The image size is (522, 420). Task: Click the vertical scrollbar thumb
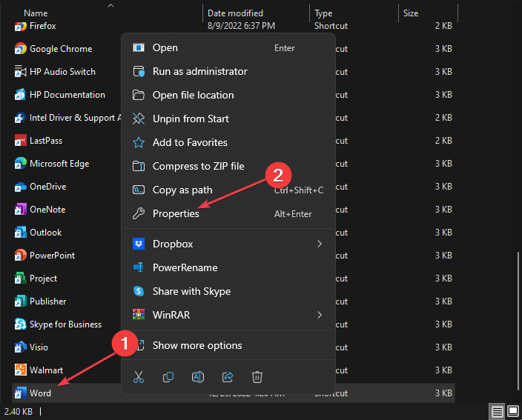(518, 321)
